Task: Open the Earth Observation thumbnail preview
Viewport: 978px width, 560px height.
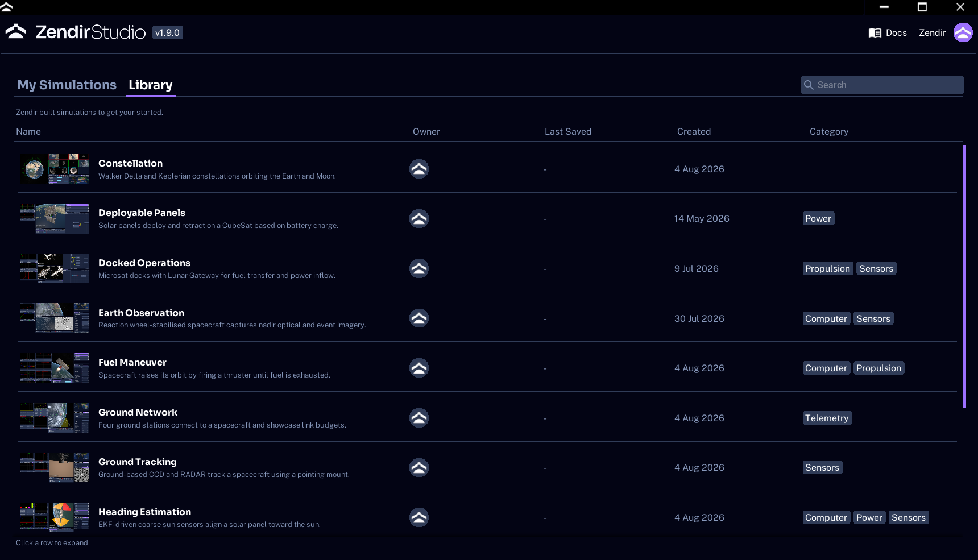Action: pyautogui.click(x=55, y=318)
